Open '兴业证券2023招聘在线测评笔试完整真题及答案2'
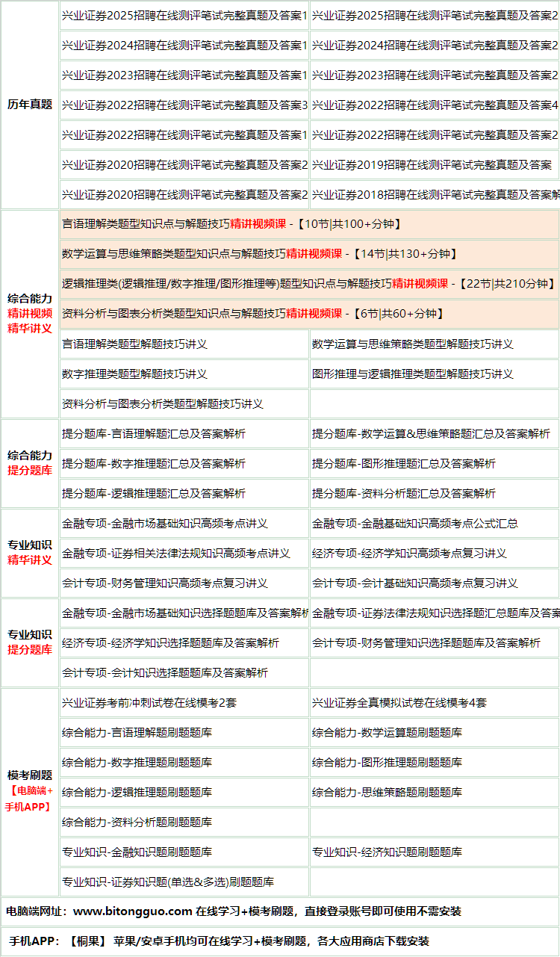This screenshot has width=560, height=957. (435, 75)
